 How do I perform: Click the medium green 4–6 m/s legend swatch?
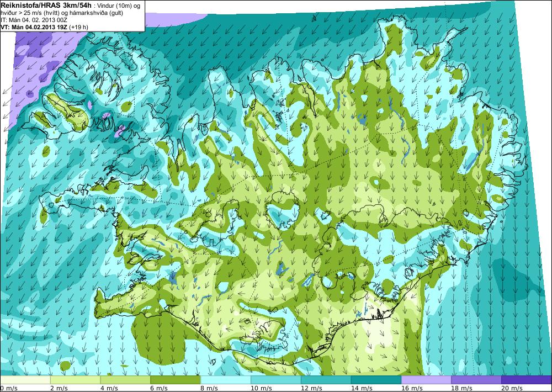[x=125, y=380]
